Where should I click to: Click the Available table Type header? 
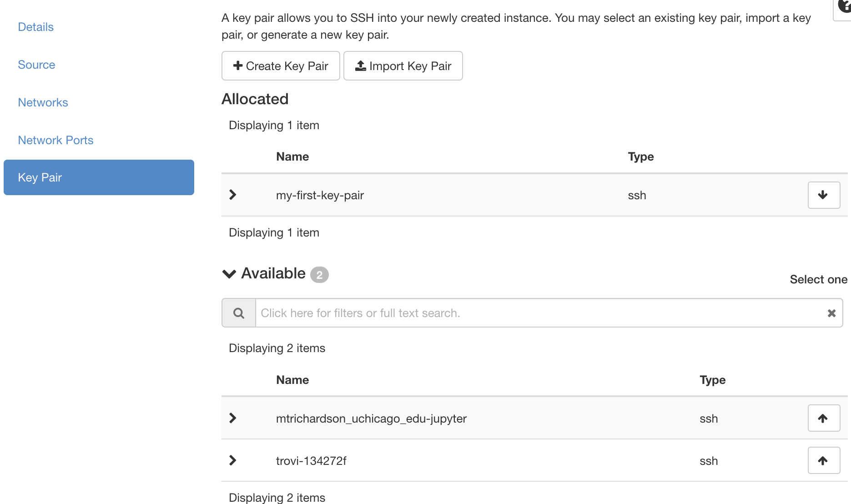click(713, 380)
